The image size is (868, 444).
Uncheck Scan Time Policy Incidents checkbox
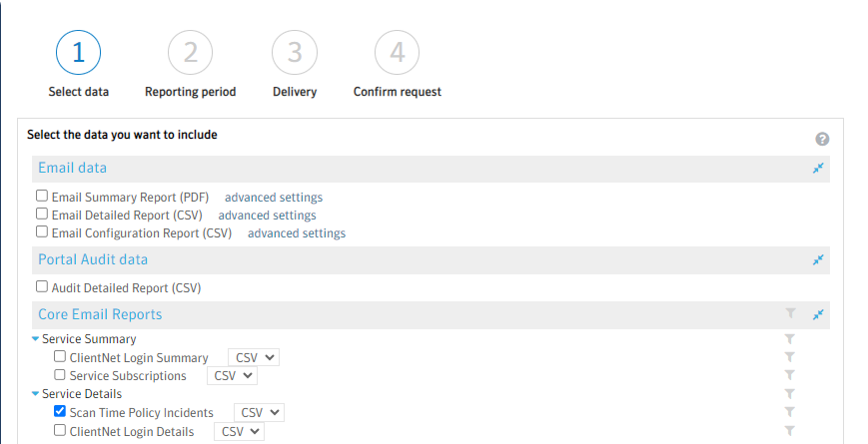click(x=60, y=412)
